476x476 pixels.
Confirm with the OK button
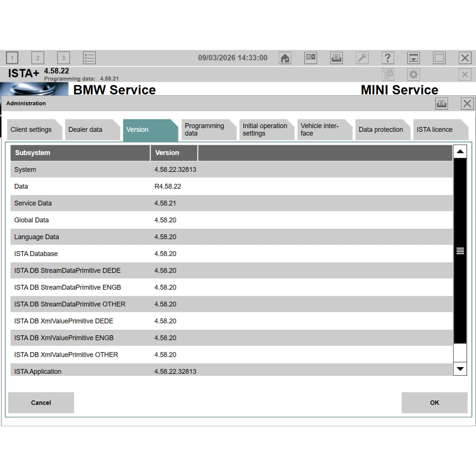(434, 403)
